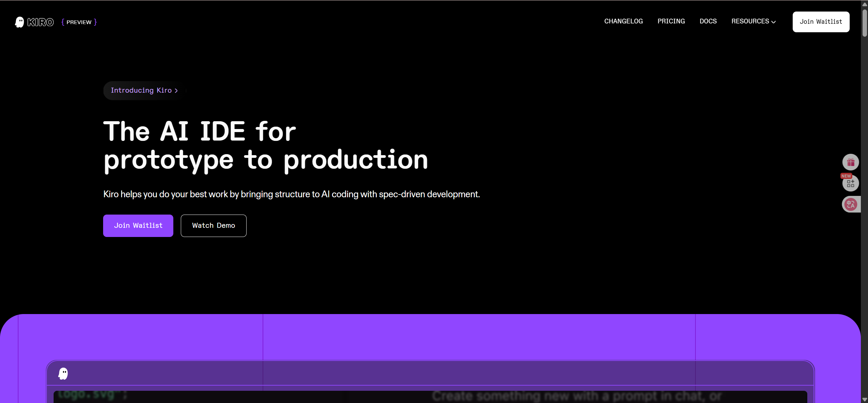Click the page vertical scrollbar thumb
Screen dimensions: 868x403
click(x=864, y=22)
